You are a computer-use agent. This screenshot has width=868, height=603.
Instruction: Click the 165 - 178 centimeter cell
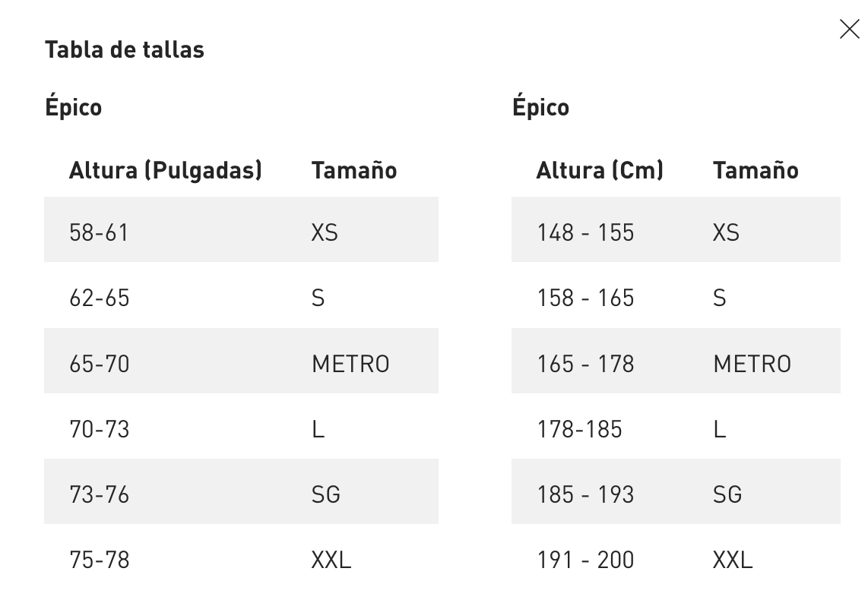click(585, 364)
